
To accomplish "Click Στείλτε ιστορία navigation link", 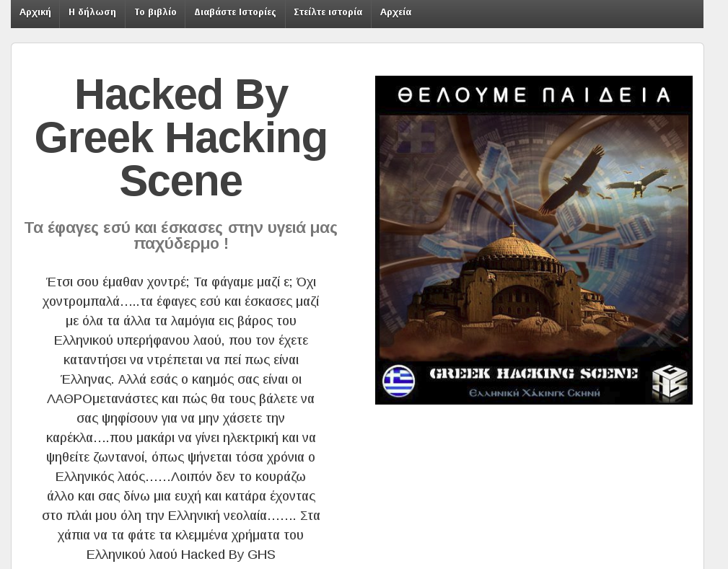I will pos(328,12).
